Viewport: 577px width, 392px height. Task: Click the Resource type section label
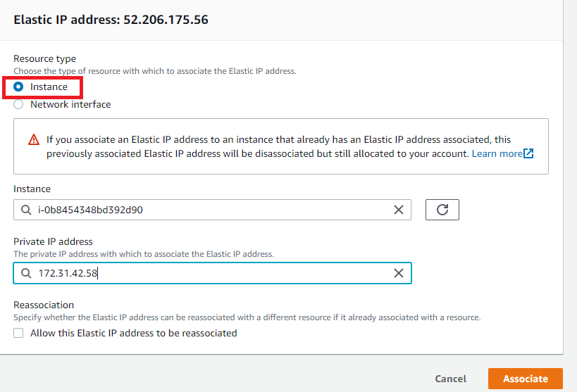point(45,58)
